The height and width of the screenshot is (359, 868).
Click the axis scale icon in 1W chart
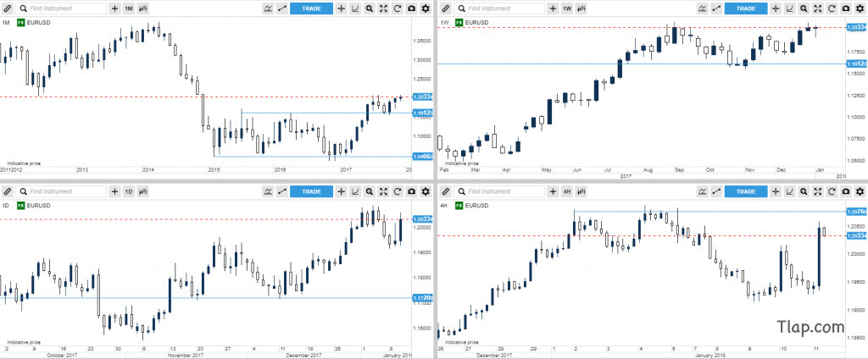789,8
